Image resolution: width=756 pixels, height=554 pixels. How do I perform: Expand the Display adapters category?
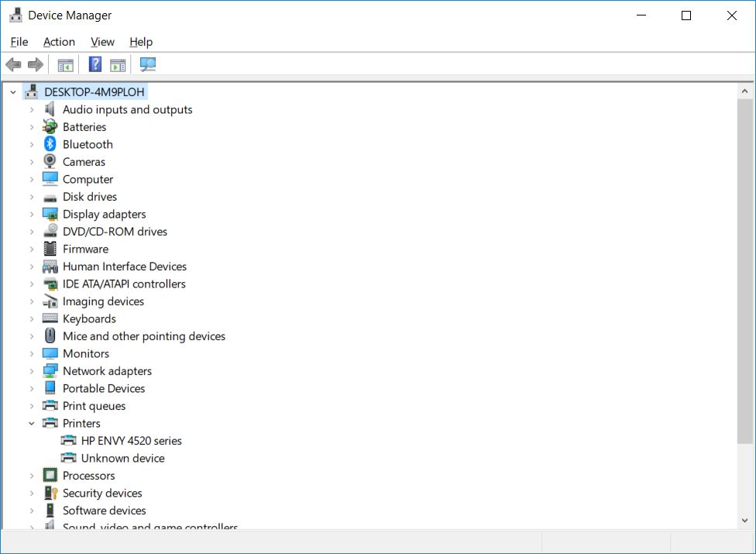click(x=32, y=214)
